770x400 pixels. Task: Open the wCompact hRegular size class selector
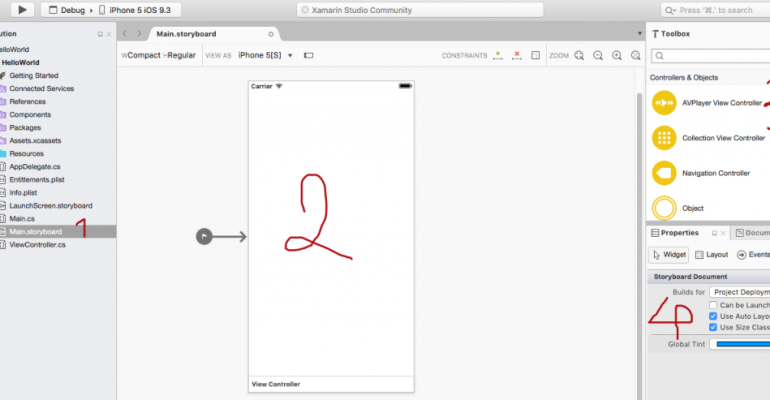(x=159, y=55)
